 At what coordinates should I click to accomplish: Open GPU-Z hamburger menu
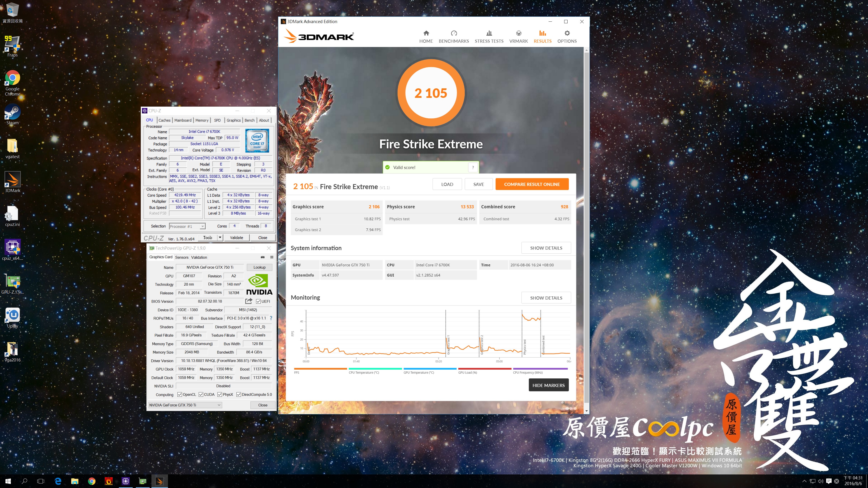(271, 257)
